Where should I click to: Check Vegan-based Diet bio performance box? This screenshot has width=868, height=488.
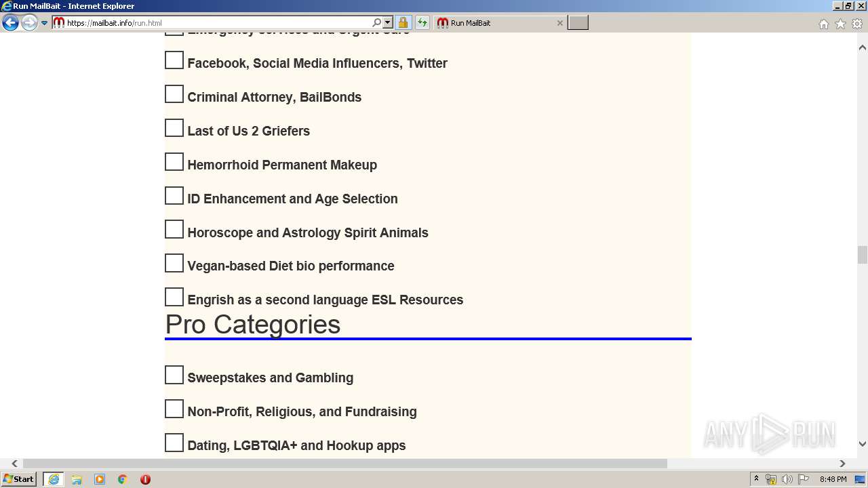click(174, 263)
